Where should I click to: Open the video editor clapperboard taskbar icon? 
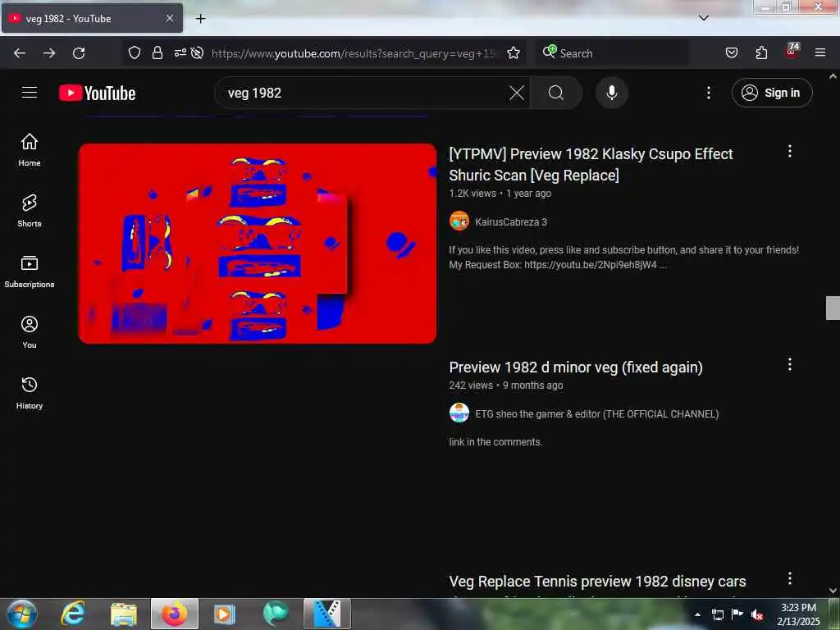coord(326,614)
